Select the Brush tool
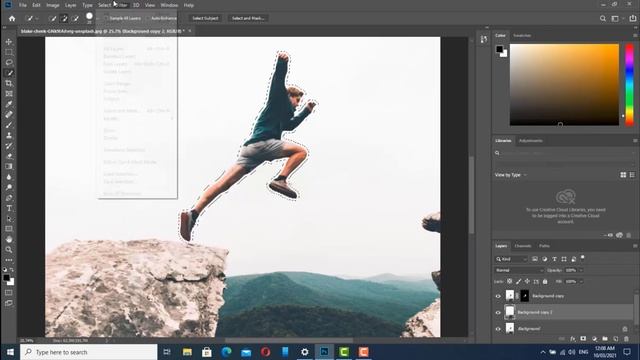This screenshot has width=640, height=360. (9, 125)
